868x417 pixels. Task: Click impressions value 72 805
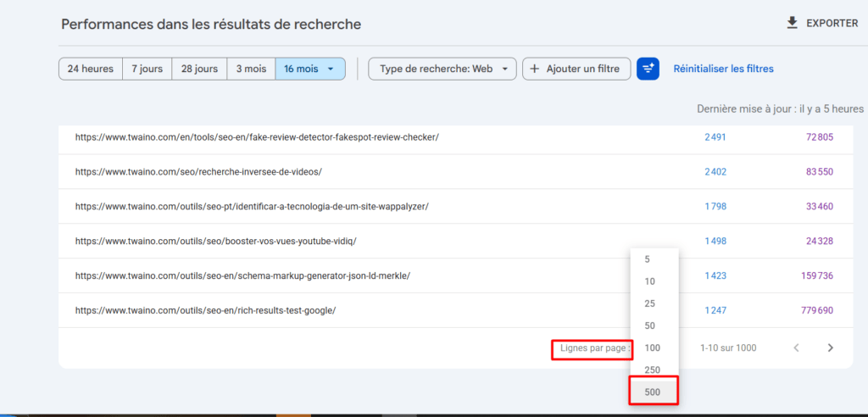[820, 137]
